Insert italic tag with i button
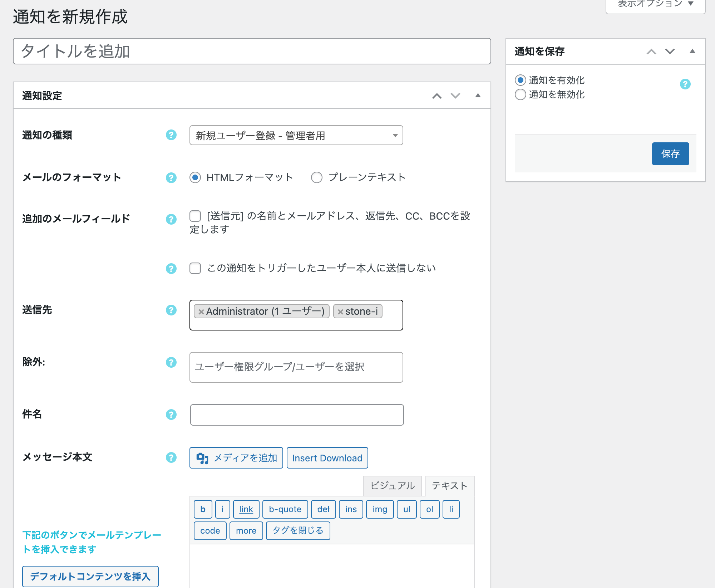Image resolution: width=715 pixels, height=588 pixels. pos(222,509)
